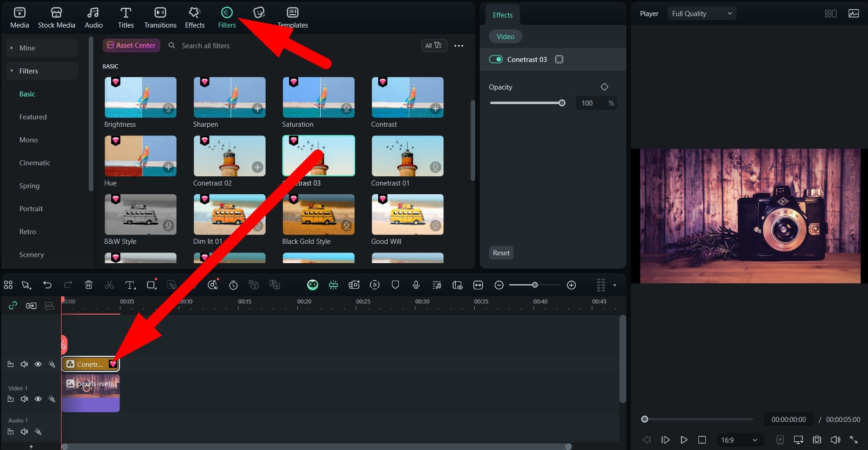This screenshot has height=450, width=868.
Task: Download the Brightness filter
Action: tap(169, 109)
